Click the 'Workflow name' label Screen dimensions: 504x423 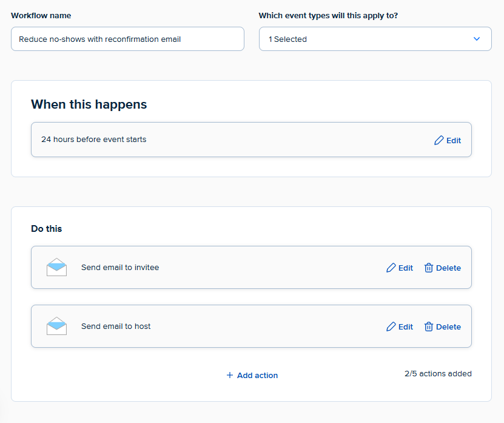click(41, 15)
